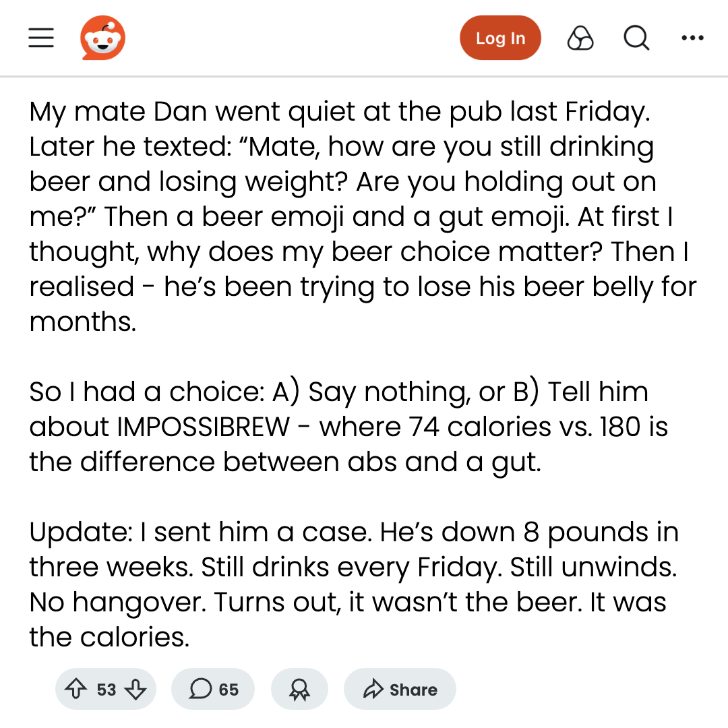View the 65 comments count
Viewport: 728px width, 728px height.
[229, 690]
